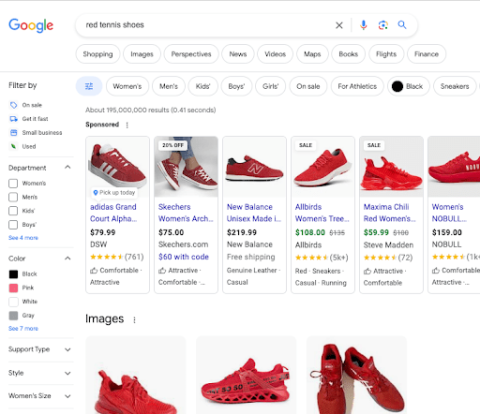Apply the For Athletics filter chip
This screenshot has width=480, height=414.
357,86
